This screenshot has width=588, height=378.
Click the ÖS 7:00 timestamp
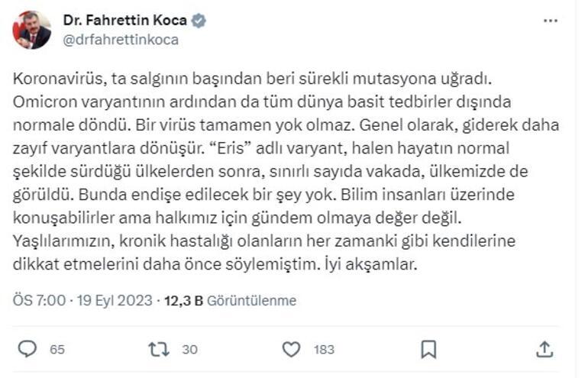pos(39,301)
